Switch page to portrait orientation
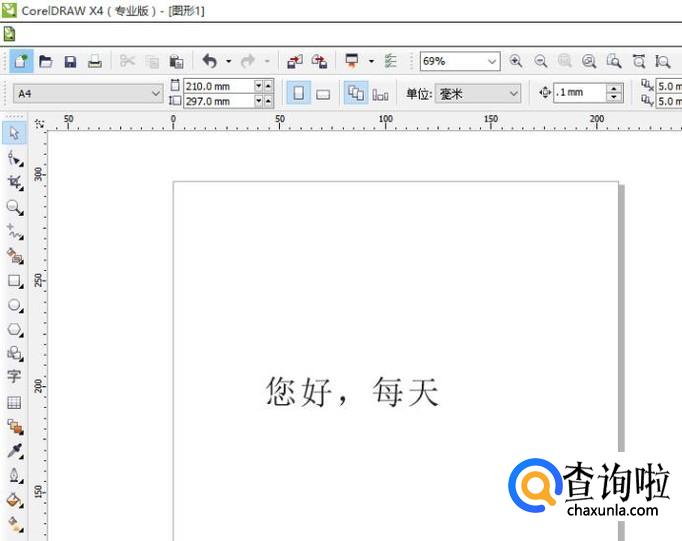This screenshot has height=541, width=682. [298, 94]
